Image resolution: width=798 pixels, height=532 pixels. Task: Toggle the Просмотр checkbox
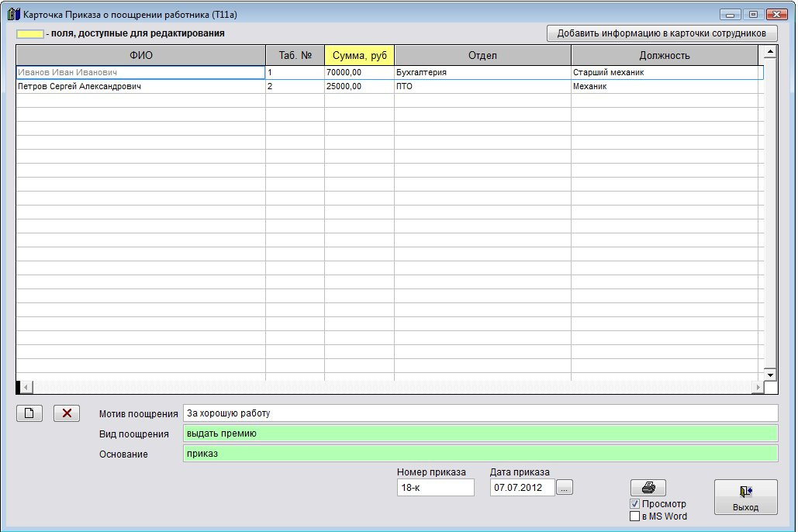(x=634, y=504)
